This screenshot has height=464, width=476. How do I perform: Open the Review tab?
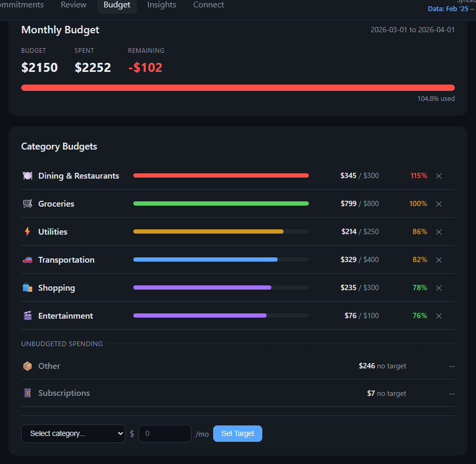click(73, 5)
